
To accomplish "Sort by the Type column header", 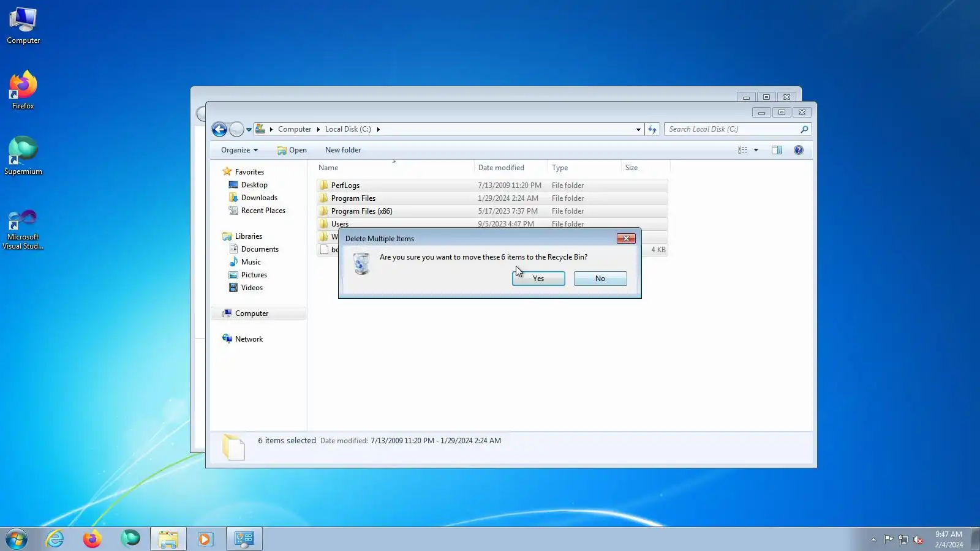I will pyautogui.click(x=584, y=168).
